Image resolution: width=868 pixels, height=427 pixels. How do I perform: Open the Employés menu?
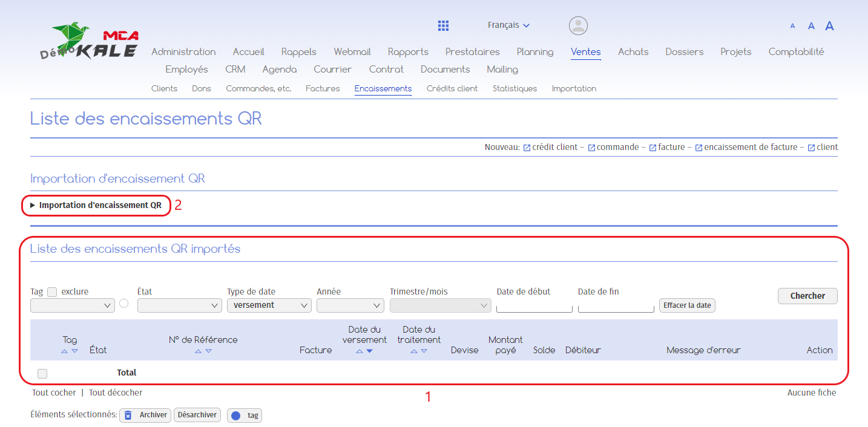[186, 70]
